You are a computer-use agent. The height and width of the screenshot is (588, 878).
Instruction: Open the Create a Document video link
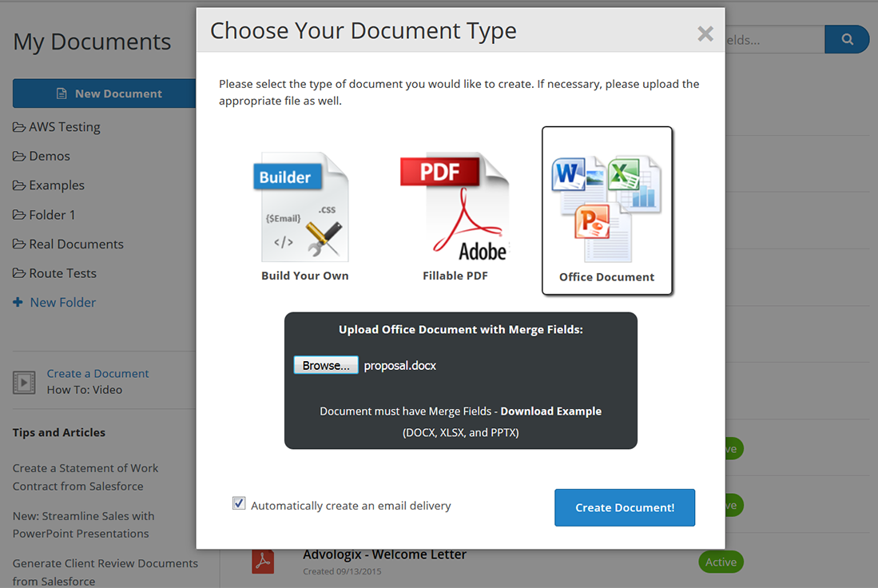pyautogui.click(x=97, y=373)
